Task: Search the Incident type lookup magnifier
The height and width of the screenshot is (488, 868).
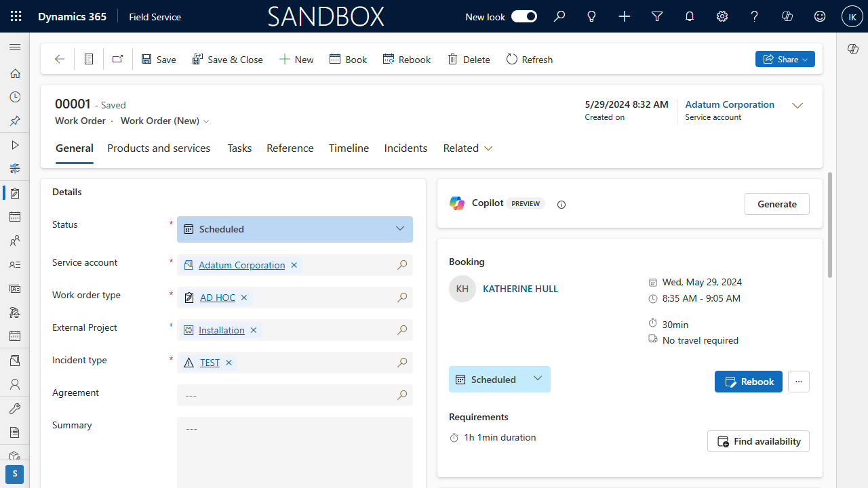Action: coord(402,363)
